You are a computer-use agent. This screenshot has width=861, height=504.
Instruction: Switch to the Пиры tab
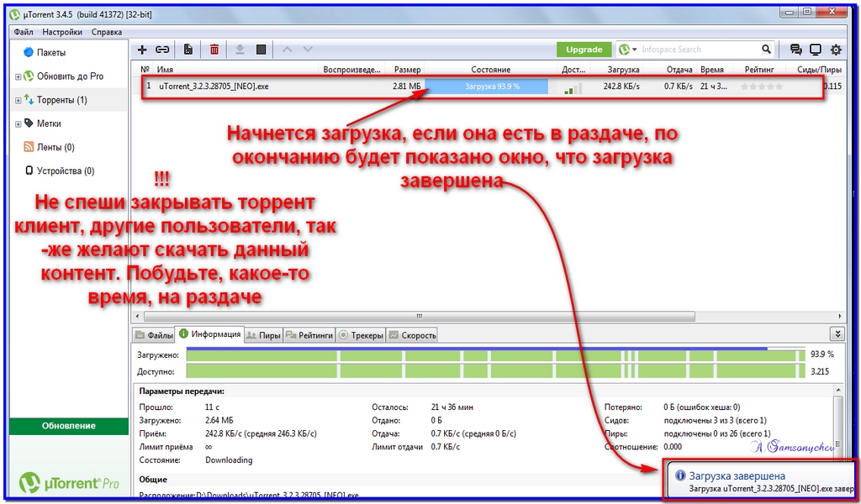coord(263,335)
